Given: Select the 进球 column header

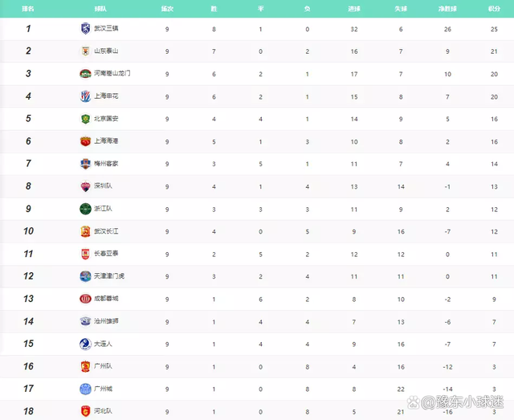Looking at the screenshot, I should tap(354, 9).
